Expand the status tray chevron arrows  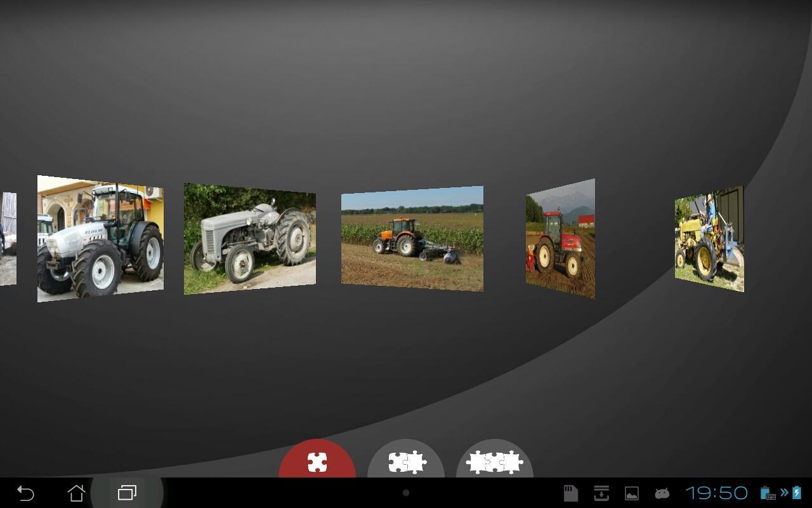(x=785, y=492)
